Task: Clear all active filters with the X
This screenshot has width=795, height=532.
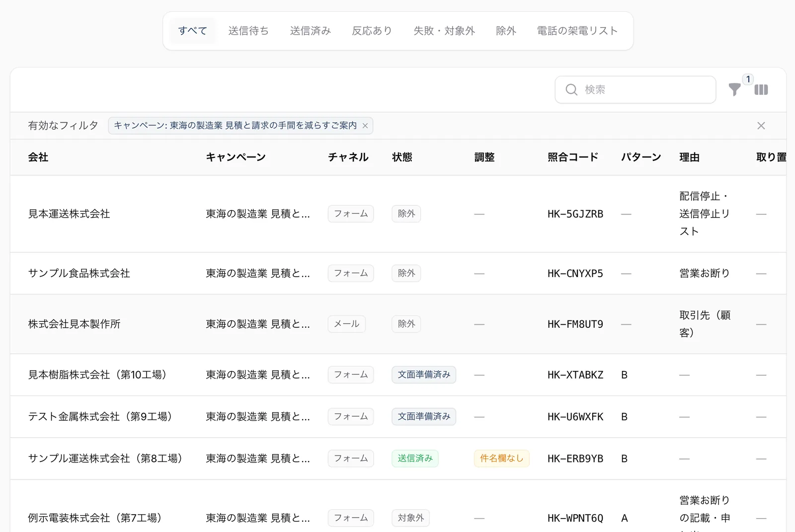Action: pyautogui.click(x=761, y=126)
